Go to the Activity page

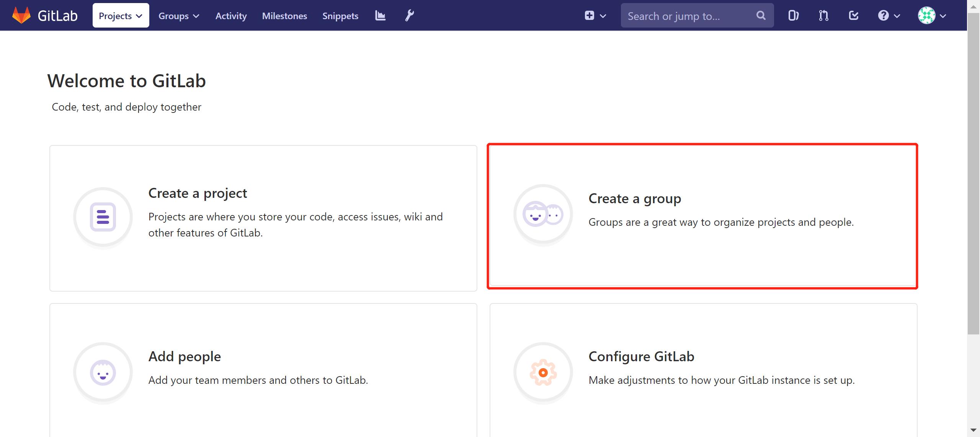(231, 16)
